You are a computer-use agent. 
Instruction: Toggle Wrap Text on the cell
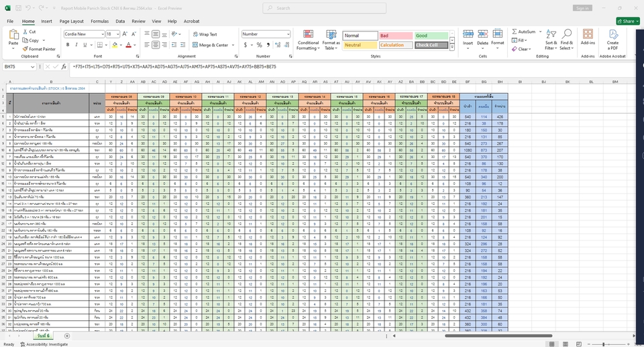205,34
